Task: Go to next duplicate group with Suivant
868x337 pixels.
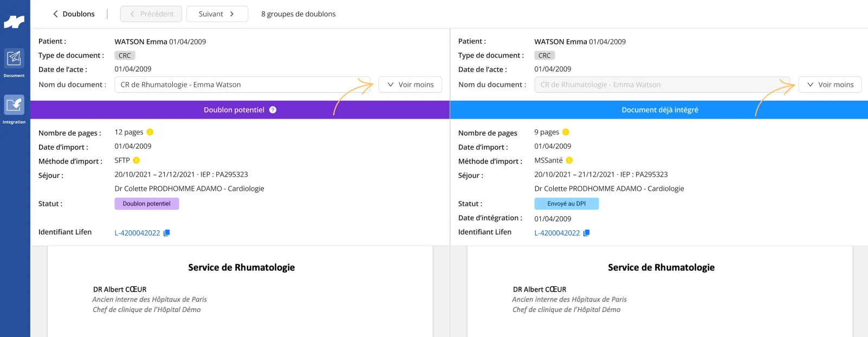Action: click(x=217, y=14)
